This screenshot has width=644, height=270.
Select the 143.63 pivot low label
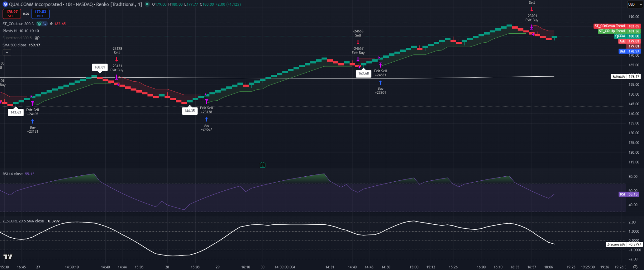(16, 112)
